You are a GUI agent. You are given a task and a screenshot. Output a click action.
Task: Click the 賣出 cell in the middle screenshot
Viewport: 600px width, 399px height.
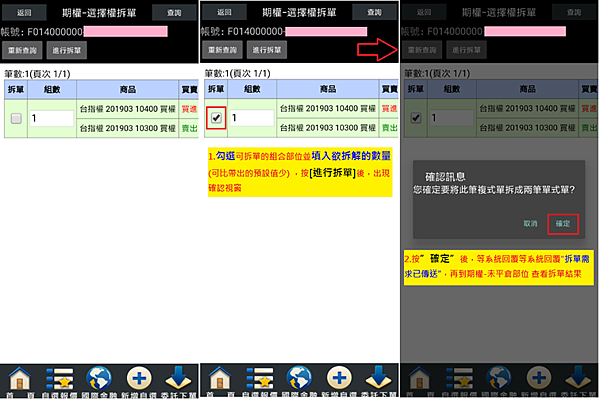389,128
